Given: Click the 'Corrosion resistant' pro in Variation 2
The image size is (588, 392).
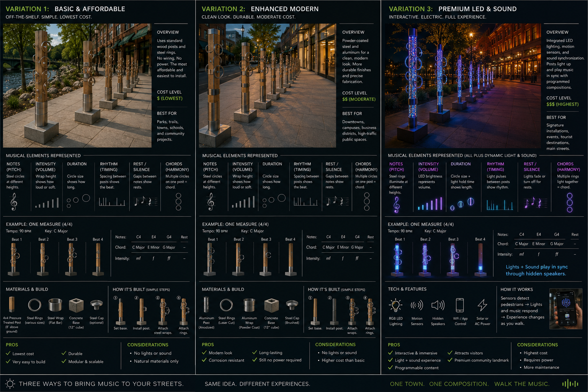Looking at the screenshot, I should 226,360.
